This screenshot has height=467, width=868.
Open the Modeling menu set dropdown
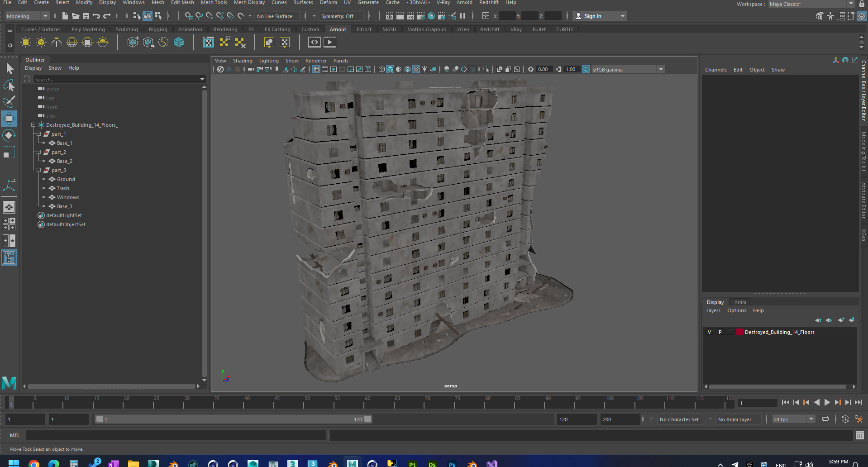click(x=27, y=16)
